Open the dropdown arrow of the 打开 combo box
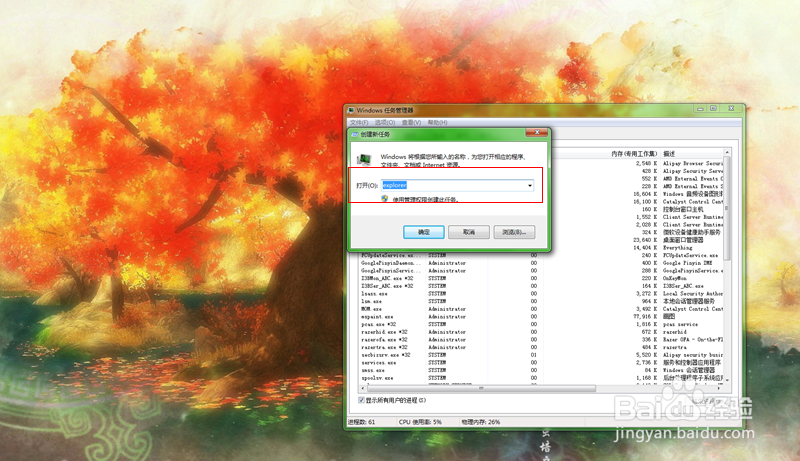Image resolution: width=800 pixels, height=461 pixels. click(530, 185)
